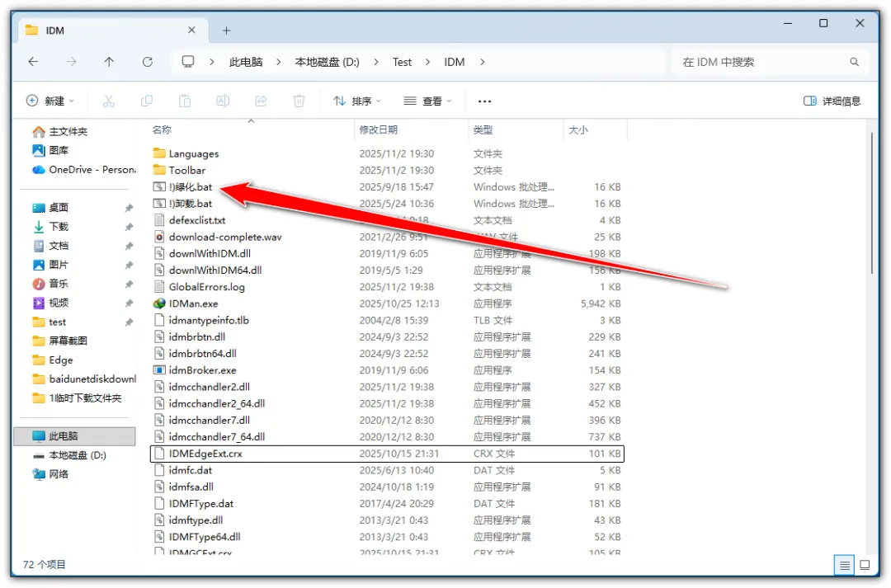Switch to details list view icon

(845, 565)
